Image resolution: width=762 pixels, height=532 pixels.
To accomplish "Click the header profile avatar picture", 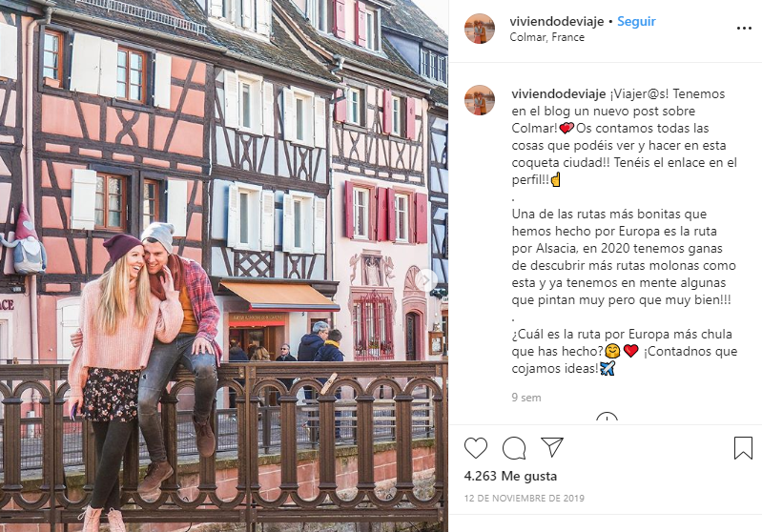I will [x=479, y=29].
